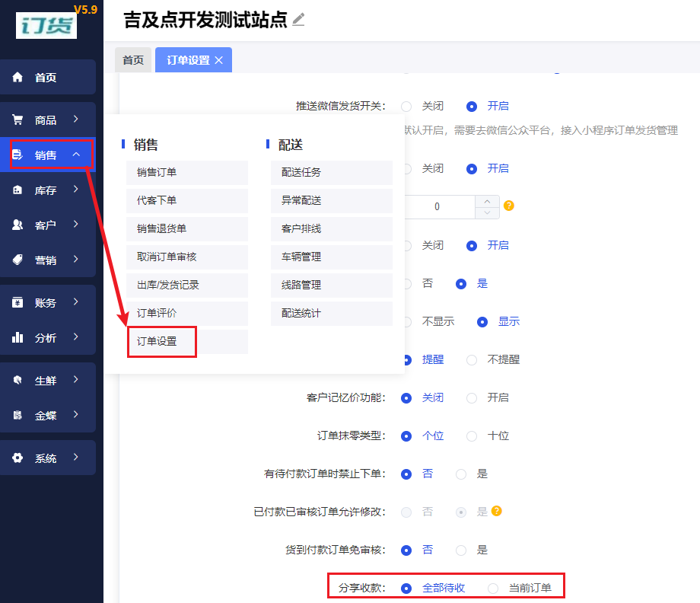Image resolution: width=700 pixels, height=603 pixels.
Task: Increment the number input with the up arrow
Action: [487, 201]
